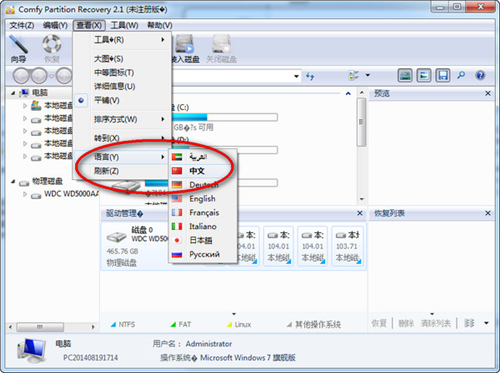Choose Русский in the language submenu

coord(203,254)
